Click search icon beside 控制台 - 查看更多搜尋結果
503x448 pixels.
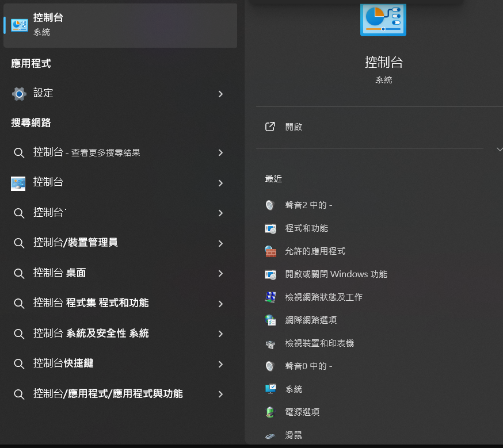pos(19,152)
